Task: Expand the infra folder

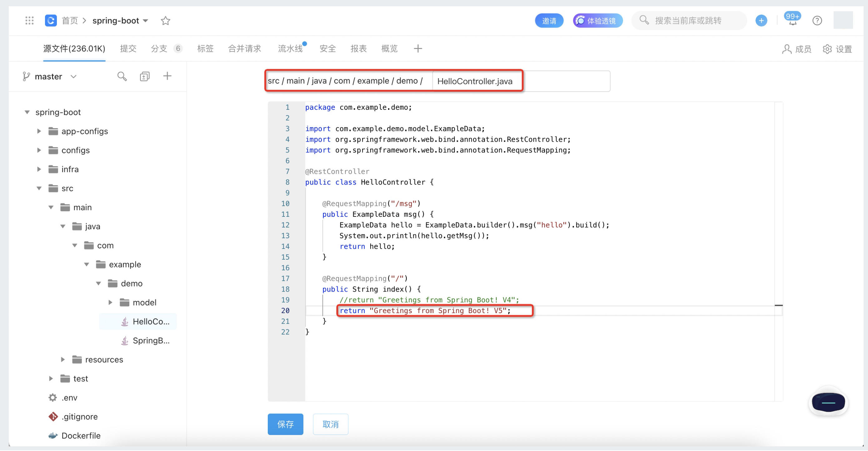Action: [x=39, y=169]
